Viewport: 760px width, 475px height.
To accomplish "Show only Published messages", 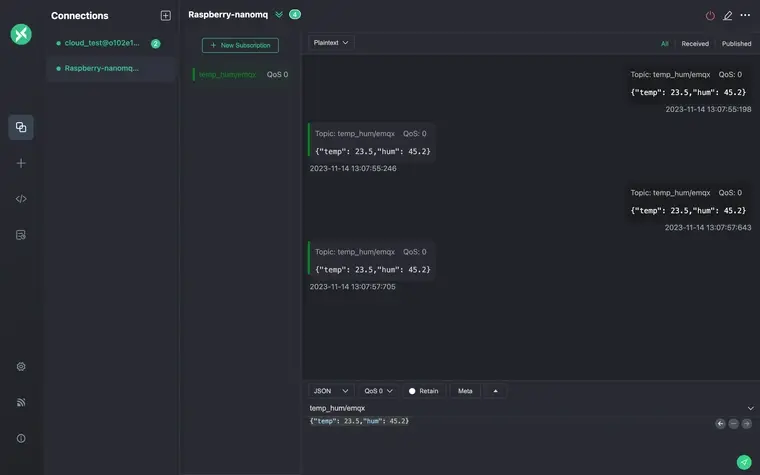I will coord(736,44).
